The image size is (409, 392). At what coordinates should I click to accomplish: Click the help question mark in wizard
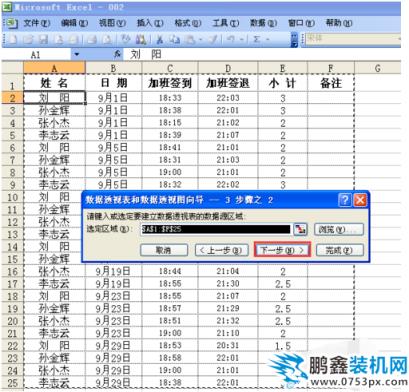tap(344, 200)
